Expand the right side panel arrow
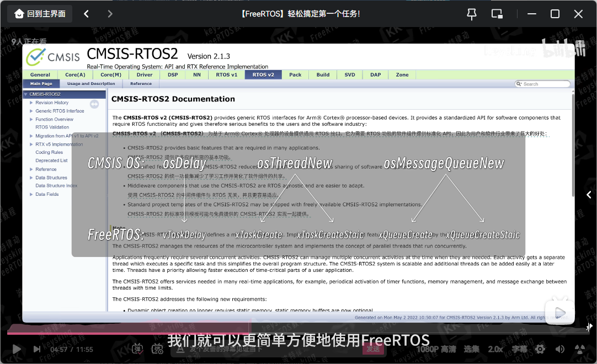597x364 pixels. [589, 195]
